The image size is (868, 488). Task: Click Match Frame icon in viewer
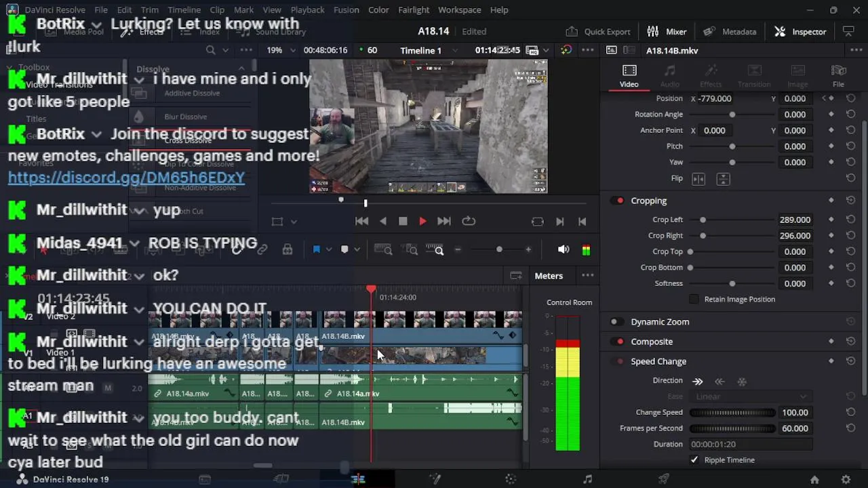538,222
